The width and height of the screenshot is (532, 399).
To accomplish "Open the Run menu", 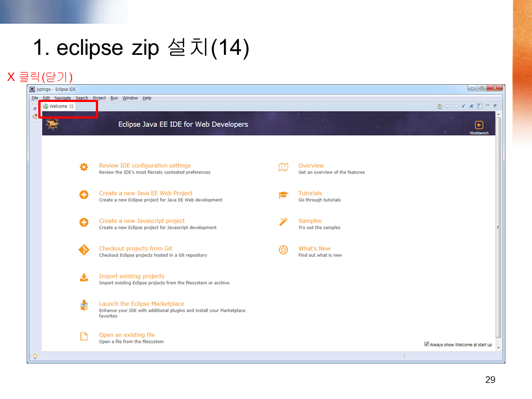I will click(x=114, y=98).
